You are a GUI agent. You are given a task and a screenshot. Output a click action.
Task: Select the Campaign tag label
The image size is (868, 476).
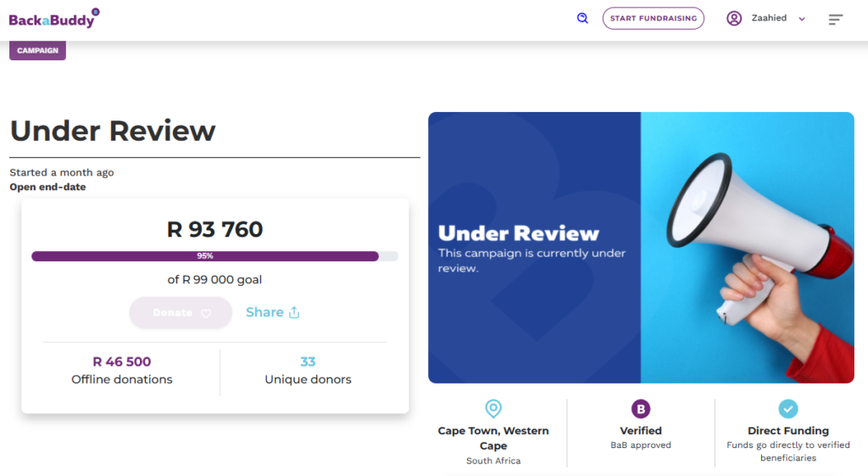(x=37, y=50)
